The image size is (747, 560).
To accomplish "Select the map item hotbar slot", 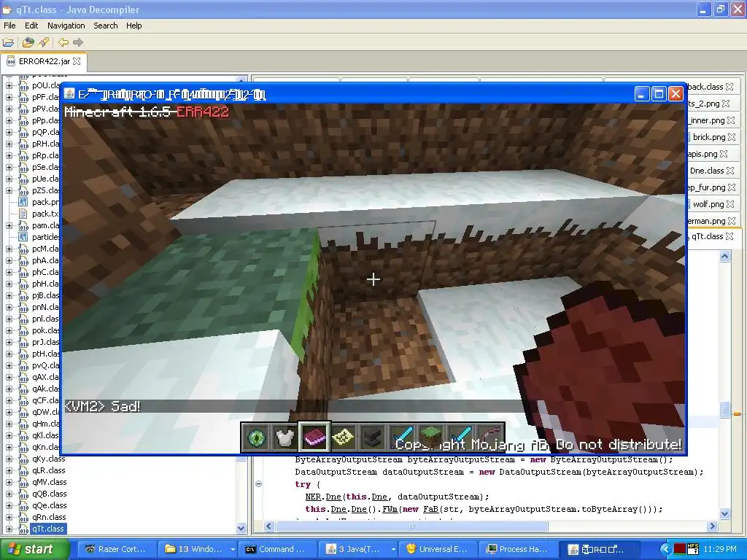I will click(344, 437).
